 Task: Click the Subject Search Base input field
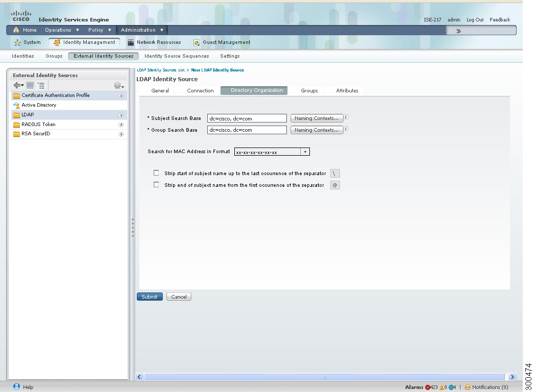point(247,118)
